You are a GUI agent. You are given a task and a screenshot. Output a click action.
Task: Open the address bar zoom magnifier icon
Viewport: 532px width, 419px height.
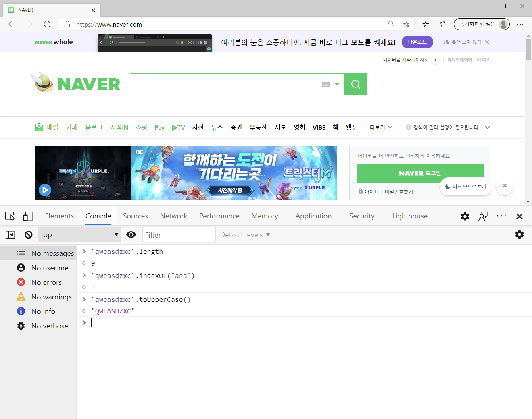click(391, 24)
